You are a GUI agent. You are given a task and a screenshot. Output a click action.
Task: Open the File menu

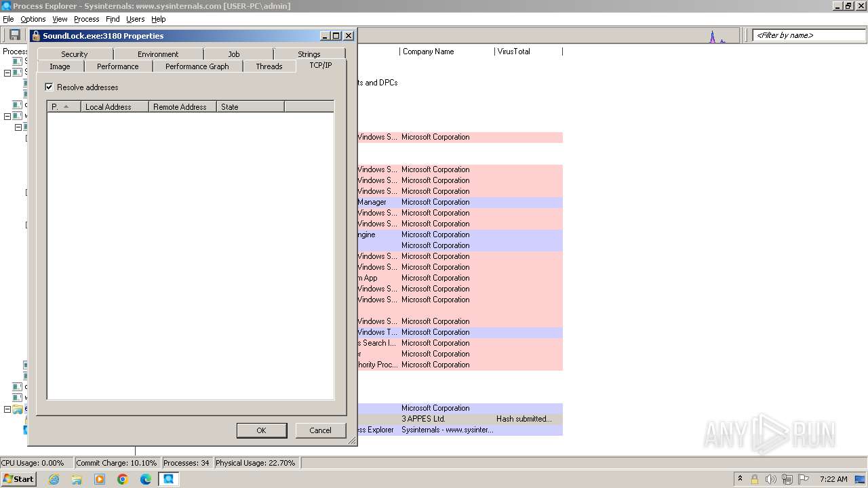pos(8,19)
